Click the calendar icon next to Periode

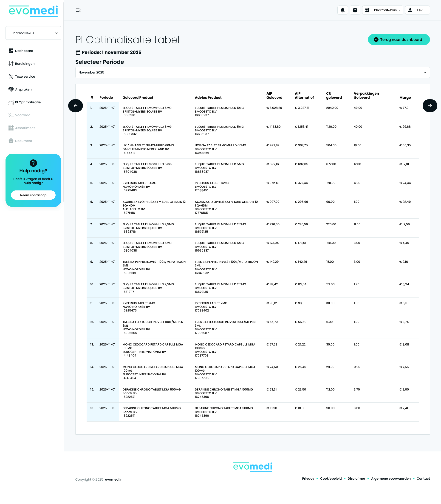pyautogui.click(x=78, y=52)
